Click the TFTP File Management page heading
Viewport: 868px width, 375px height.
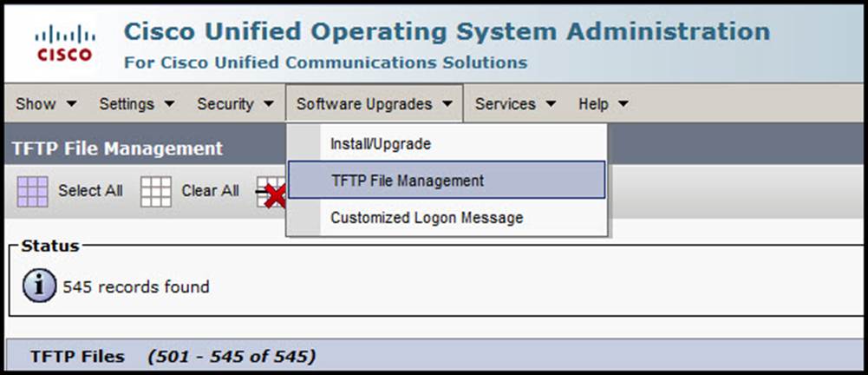click(x=117, y=148)
